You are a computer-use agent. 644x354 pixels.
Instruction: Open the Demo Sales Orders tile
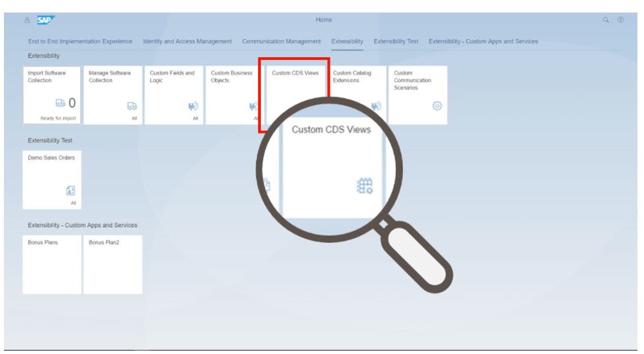[x=52, y=180]
